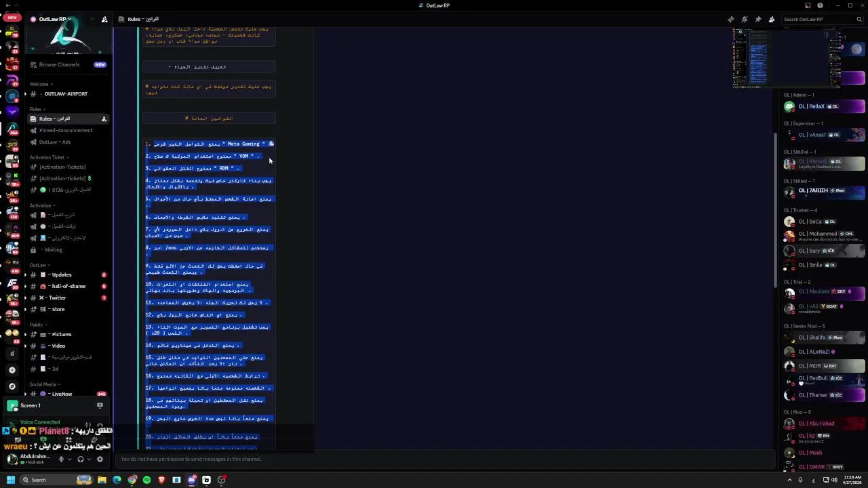Focus the Search OutLaw RP field
Image resolution: width=868 pixels, height=488 pixels.
click(x=823, y=19)
